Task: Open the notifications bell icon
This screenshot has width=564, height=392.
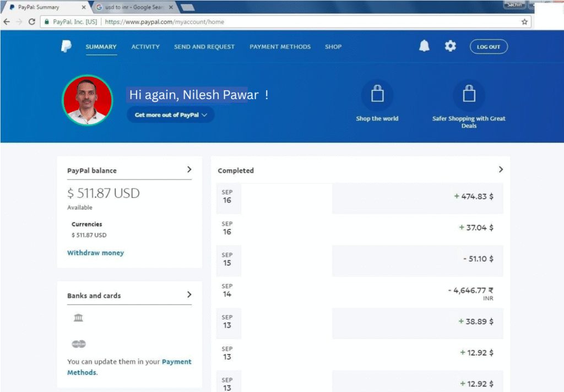Action: tap(424, 46)
